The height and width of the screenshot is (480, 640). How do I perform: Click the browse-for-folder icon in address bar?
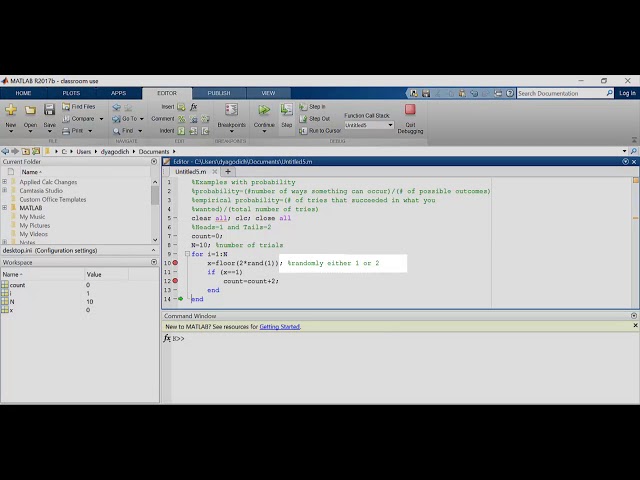point(36,151)
